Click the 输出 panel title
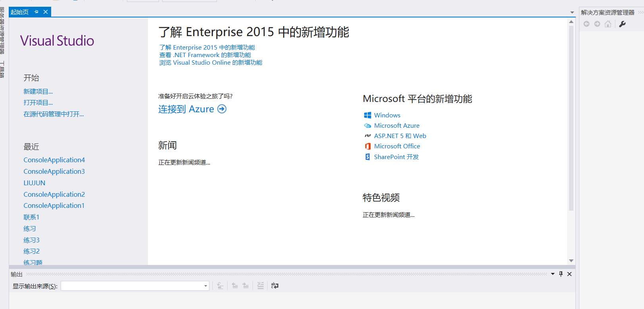This screenshot has width=644, height=309. click(17, 274)
